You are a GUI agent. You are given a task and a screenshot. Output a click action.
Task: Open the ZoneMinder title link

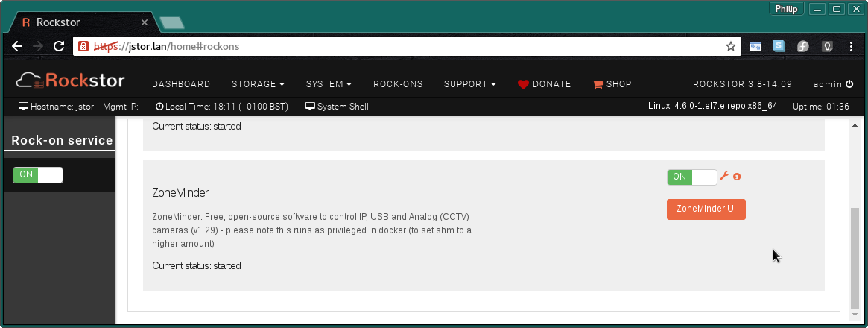pos(180,192)
